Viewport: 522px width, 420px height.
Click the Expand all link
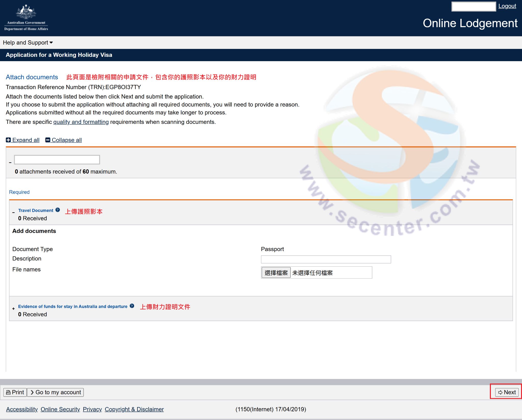[x=23, y=140]
